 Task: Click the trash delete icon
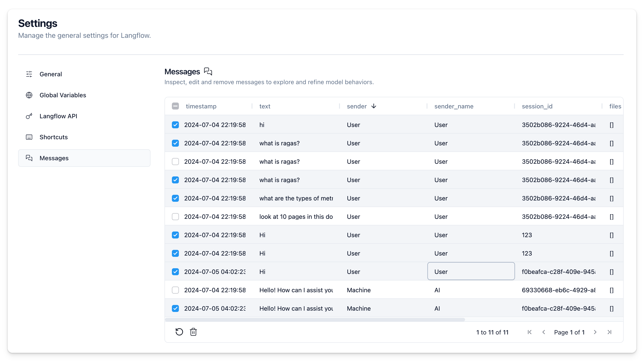click(x=193, y=332)
